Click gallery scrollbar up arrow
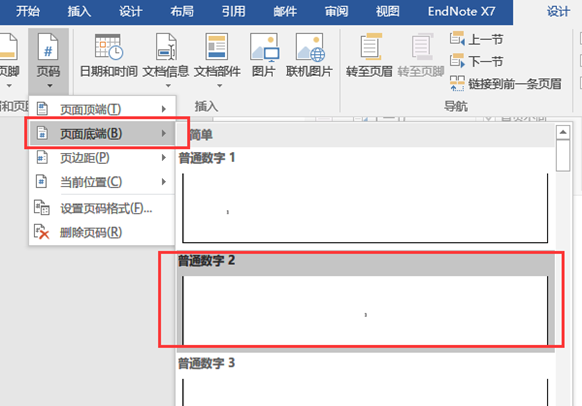This screenshot has height=406, width=582. pyautogui.click(x=563, y=132)
